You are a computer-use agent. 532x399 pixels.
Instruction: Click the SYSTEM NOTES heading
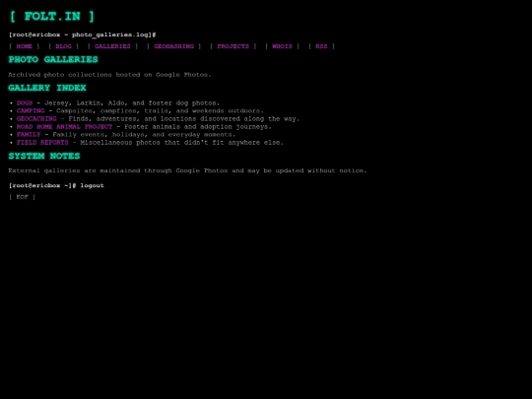(44, 156)
